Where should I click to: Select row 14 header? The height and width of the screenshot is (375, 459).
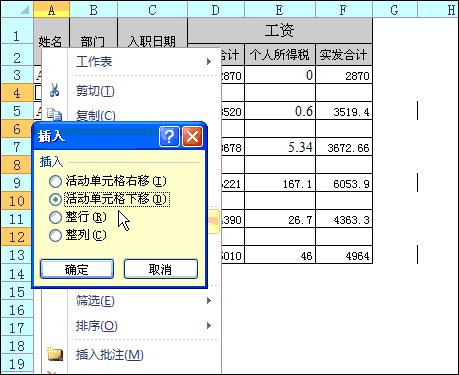[x=17, y=273]
